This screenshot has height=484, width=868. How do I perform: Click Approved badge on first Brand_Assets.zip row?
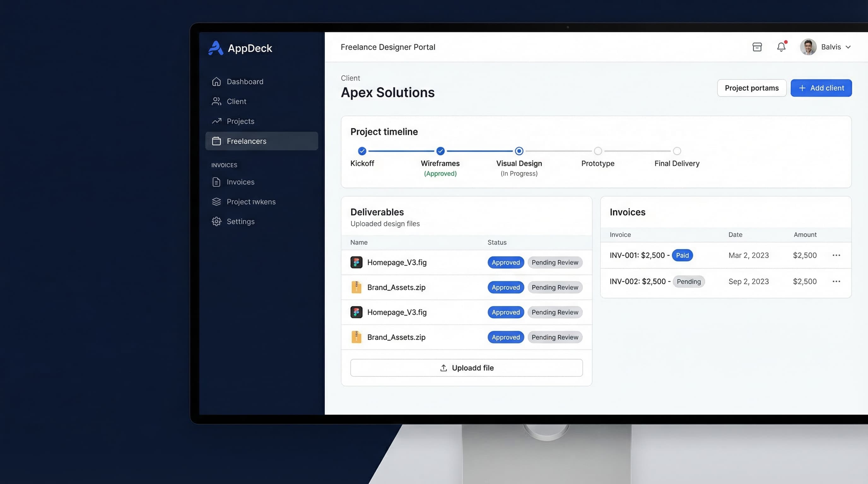[506, 287]
